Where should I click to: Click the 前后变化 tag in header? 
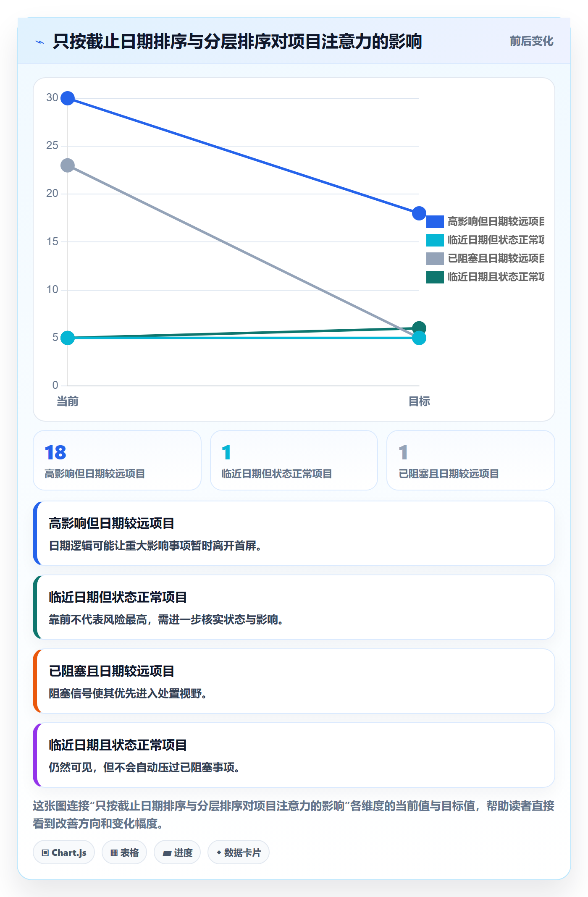[531, 41]
